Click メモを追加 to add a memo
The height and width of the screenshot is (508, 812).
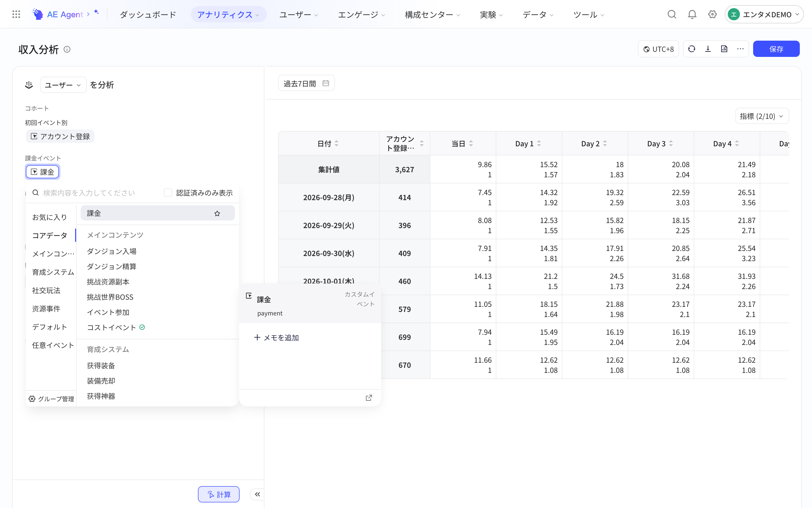coord(277,337)
